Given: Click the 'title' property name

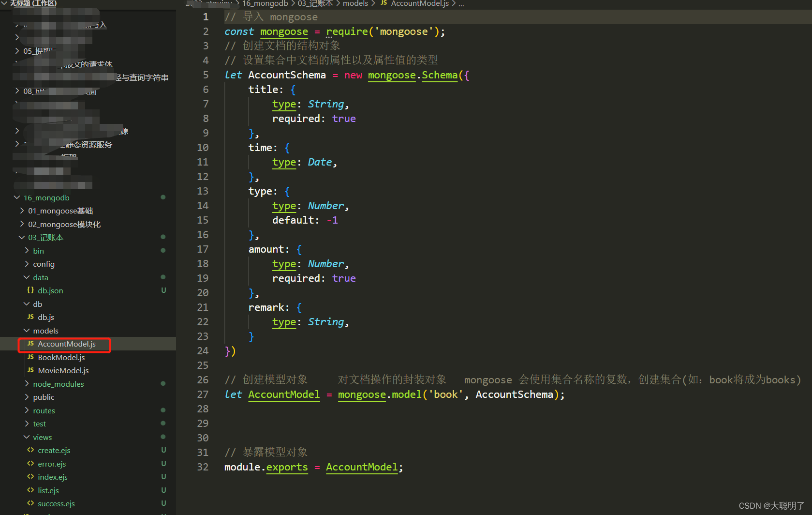Looking at the screenshot, I should [263, 90].
